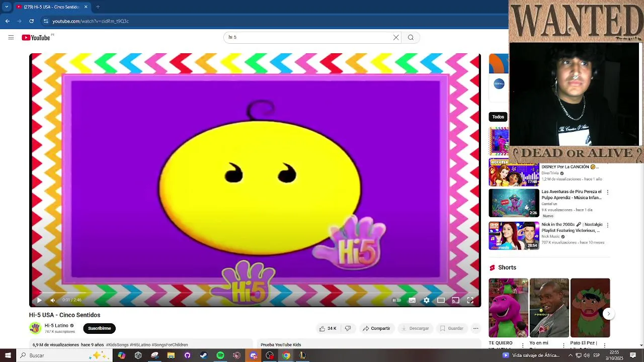Switch the player to theater mode
The width and height of the screenshot is (644, 362).
441,300
